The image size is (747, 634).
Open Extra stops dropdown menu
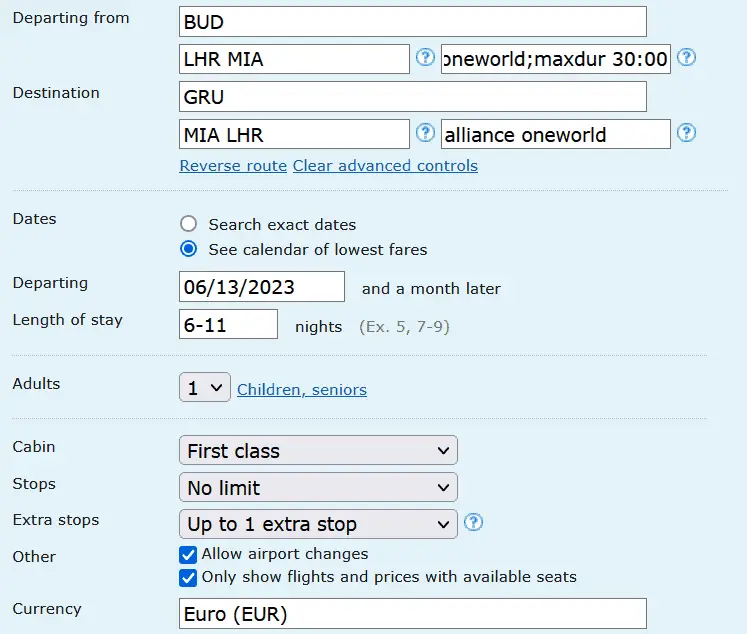point(317,524)
